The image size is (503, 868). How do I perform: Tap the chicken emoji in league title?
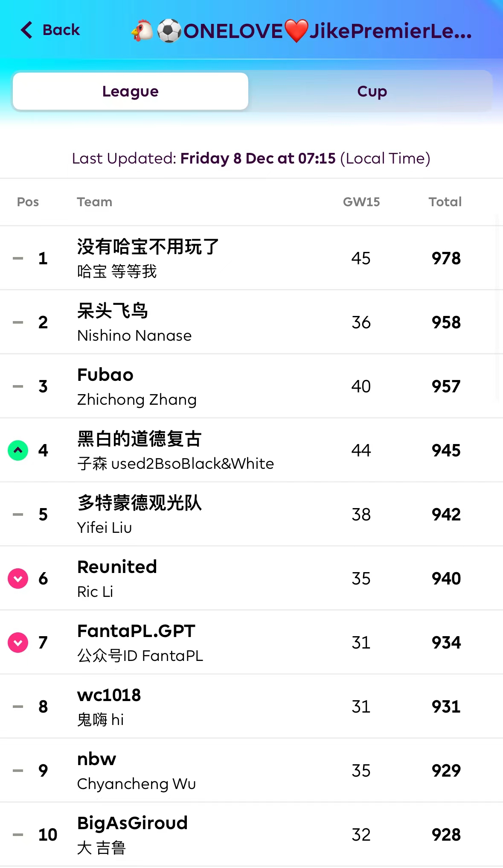142,31
